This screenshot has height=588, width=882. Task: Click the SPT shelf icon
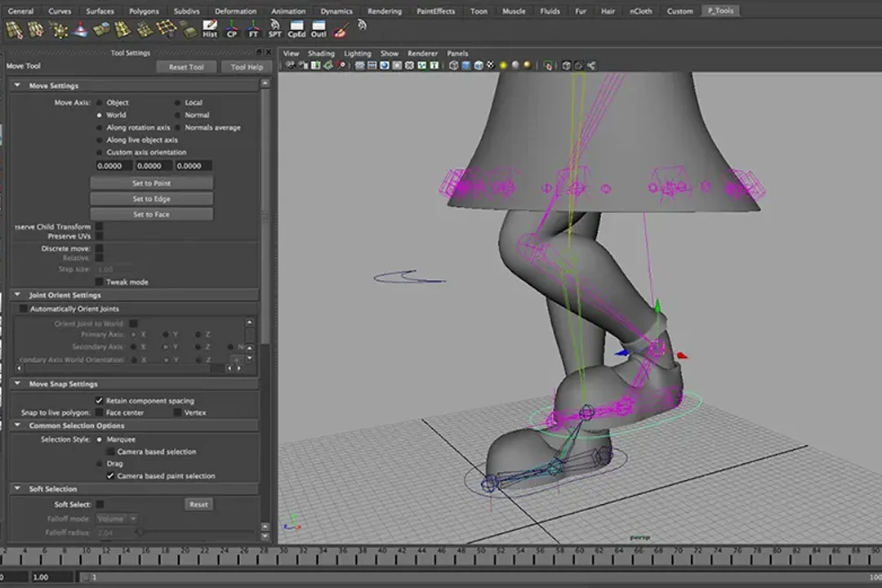(274, 29)
